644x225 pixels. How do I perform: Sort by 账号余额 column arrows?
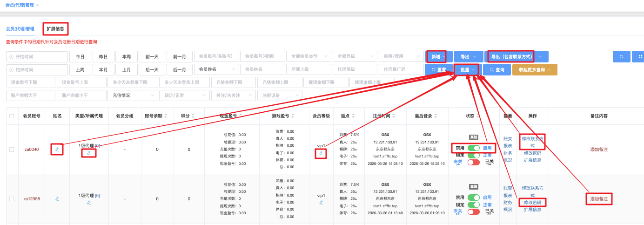pyautogui.click(x=165, y=116)
